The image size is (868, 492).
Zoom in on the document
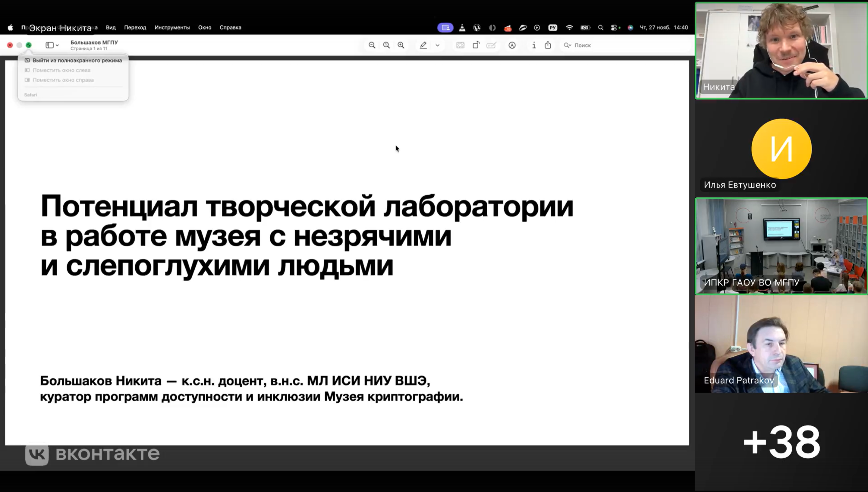401,45
